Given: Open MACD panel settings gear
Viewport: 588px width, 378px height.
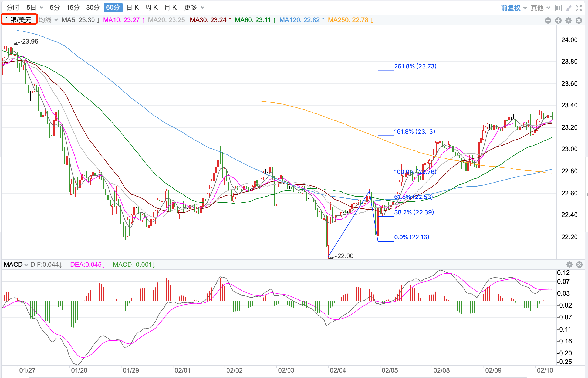Looking at the screenshot, I should (570, 265).
